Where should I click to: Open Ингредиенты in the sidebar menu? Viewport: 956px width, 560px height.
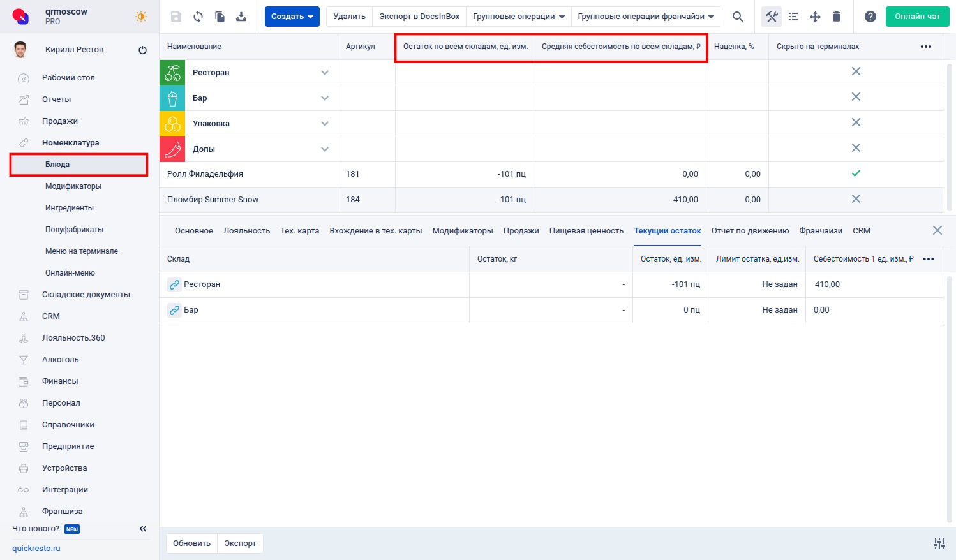click(x=70, y=208)
